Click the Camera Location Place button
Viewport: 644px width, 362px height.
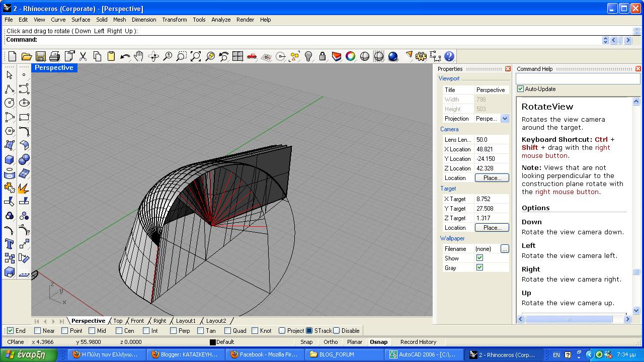pos(492,178)
